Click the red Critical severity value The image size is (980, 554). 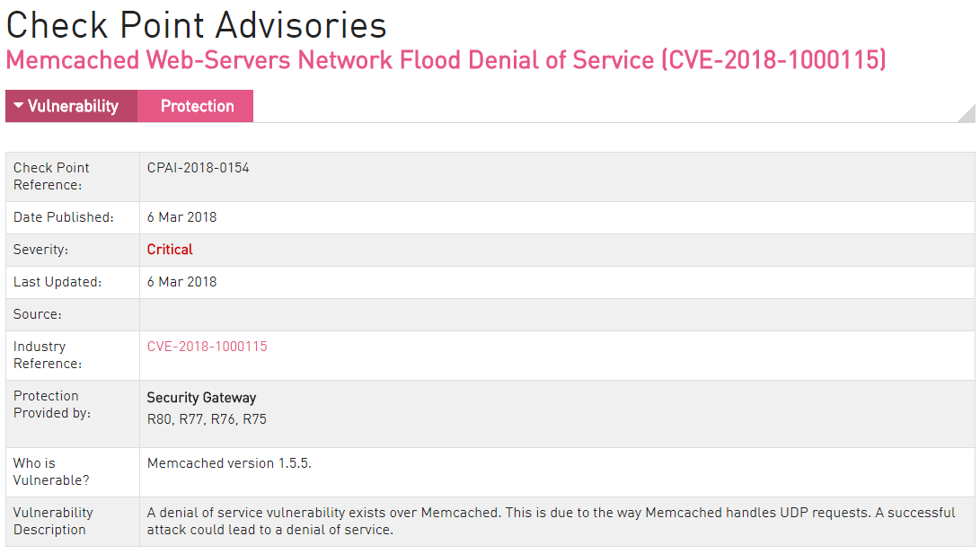click(170, 250)
